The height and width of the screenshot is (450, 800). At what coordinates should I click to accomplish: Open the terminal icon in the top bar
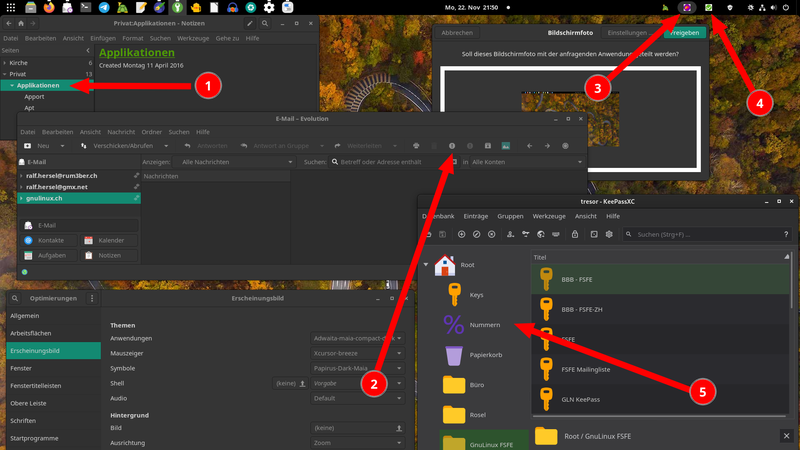tap(85, 7)
